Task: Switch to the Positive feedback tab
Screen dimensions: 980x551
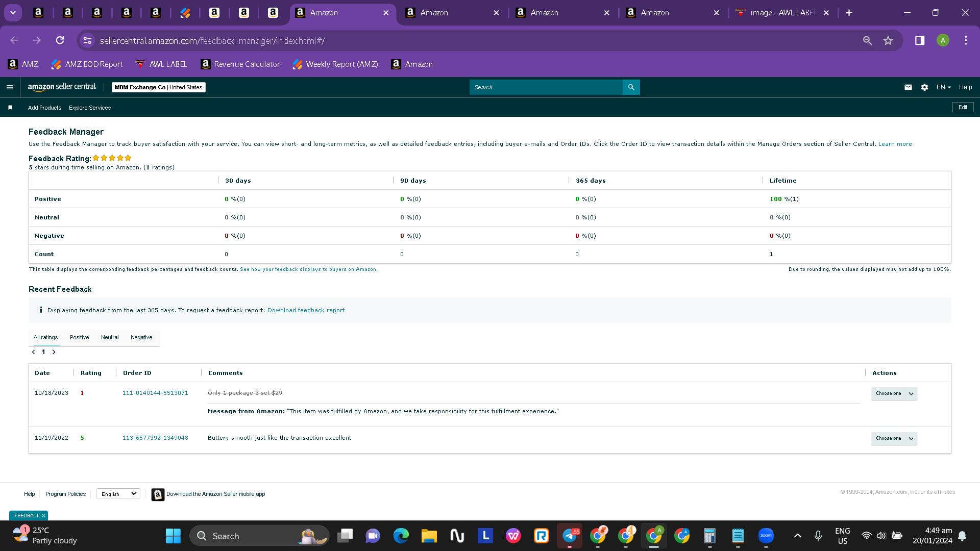Action: pyautogui.click(x=79, y=337)
